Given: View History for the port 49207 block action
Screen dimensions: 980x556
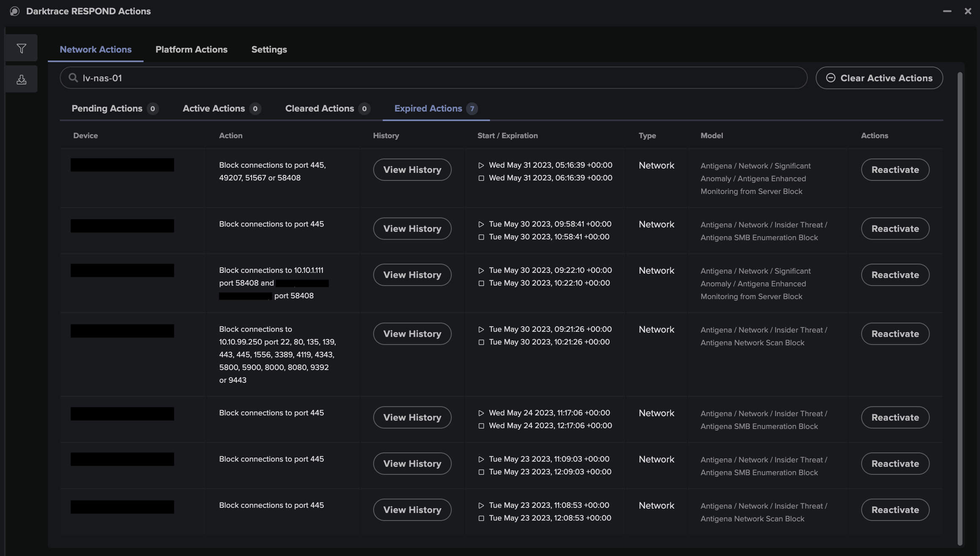Looking at the screenshot, I should (x=412, y=169).
